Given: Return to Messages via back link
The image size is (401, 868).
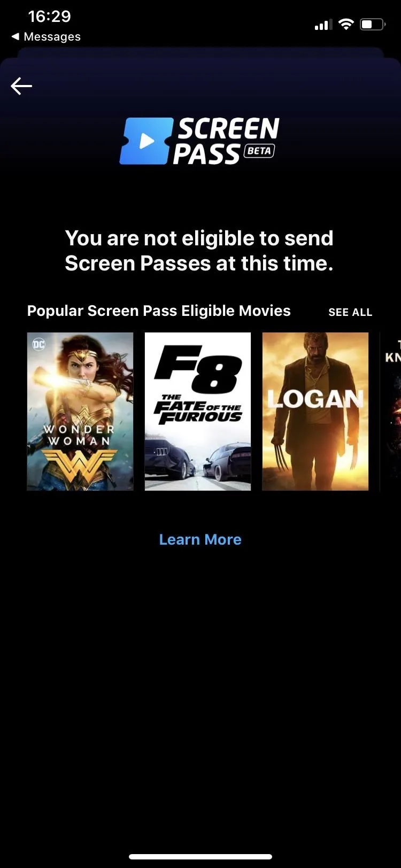Looking at the screenshot, I should (46, 37).
